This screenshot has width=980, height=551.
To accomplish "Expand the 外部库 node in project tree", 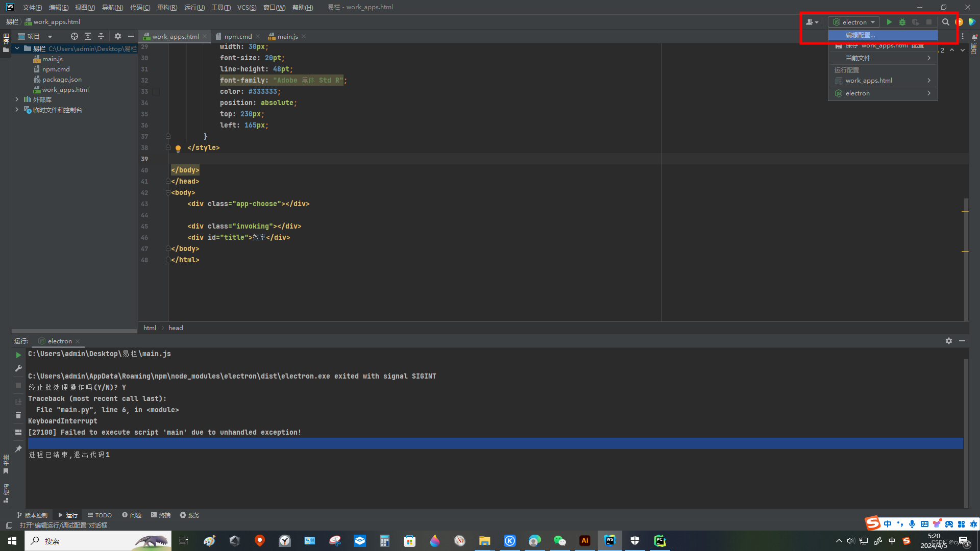I will 17,99.
